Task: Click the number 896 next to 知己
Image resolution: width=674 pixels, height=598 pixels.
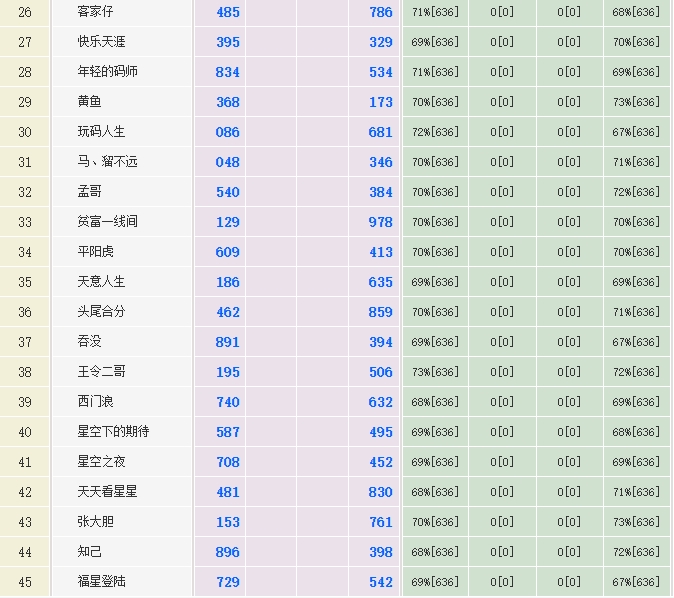Action: (x=228, y=552)
